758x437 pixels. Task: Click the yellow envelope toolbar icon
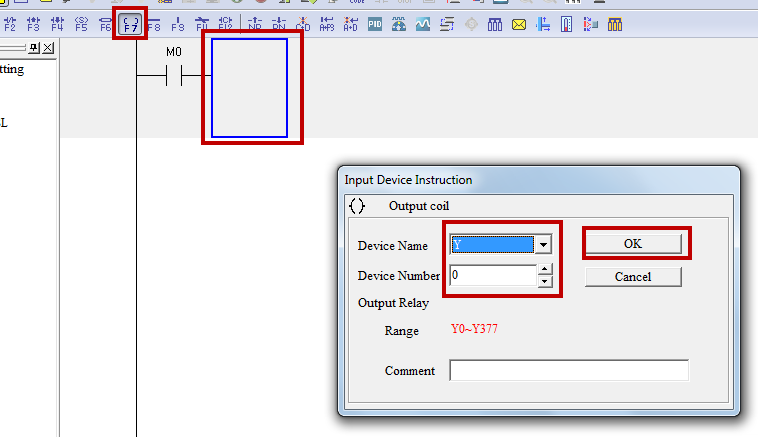[x=519, y=24]
